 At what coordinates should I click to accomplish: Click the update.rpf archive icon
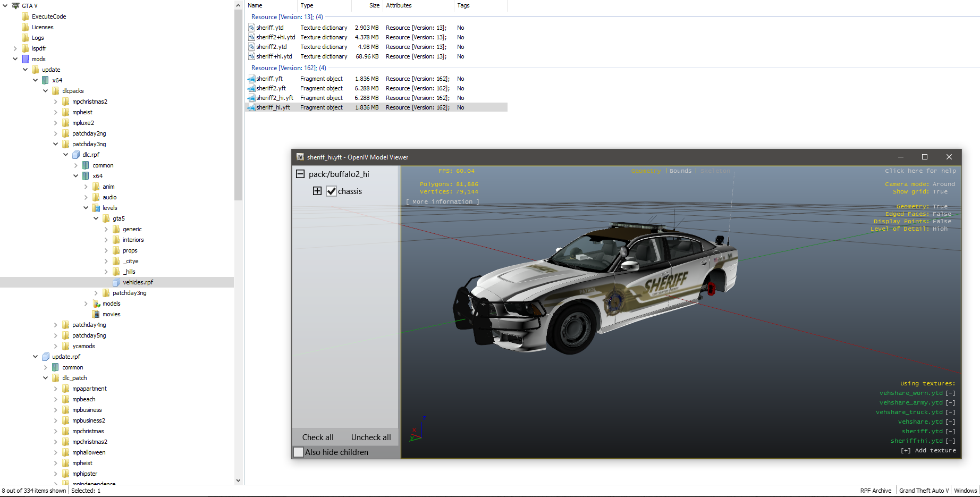point(46,357)
